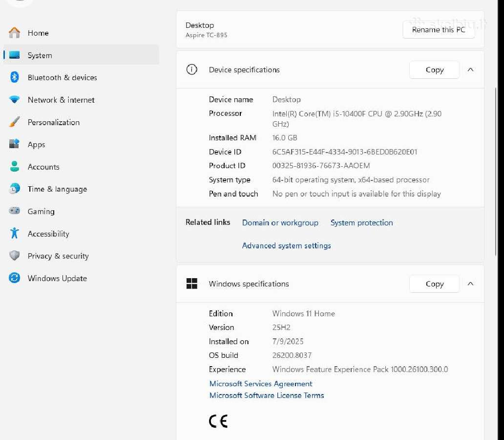Click the Bluetooth icon in sidebar
Screen dimensions: 504x440
pyautogui.click(x=14, y=77)
